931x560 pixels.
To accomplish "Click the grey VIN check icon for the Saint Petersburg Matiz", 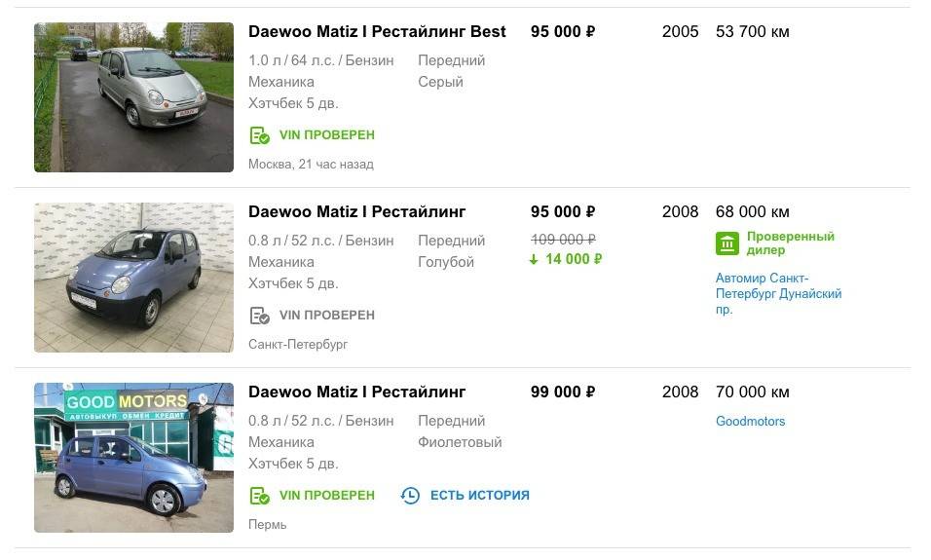I will pyautogui.click(x=259, y=316).
